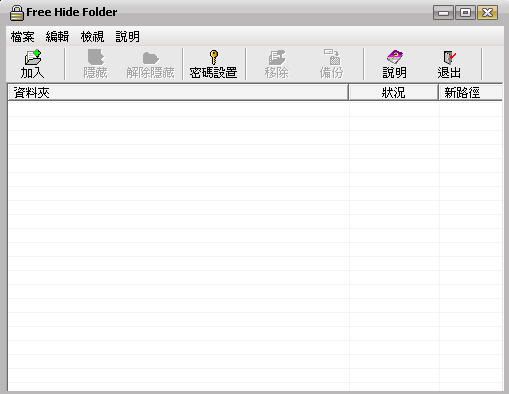Click the lock icon in the title bar
Screen dimensions: 509x394
(x=16, y=13)
